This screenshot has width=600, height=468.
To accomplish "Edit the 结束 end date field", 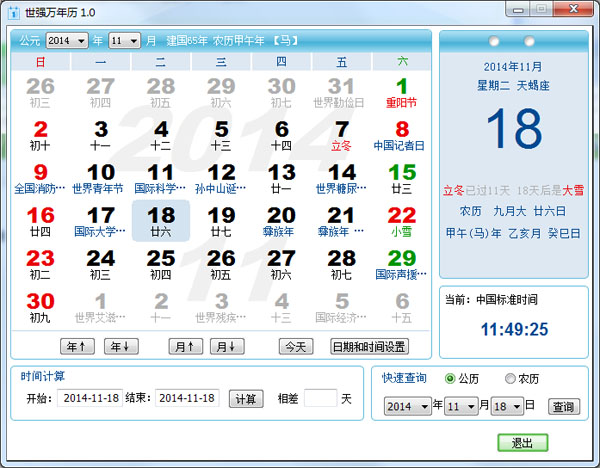I will coord(187,398).
